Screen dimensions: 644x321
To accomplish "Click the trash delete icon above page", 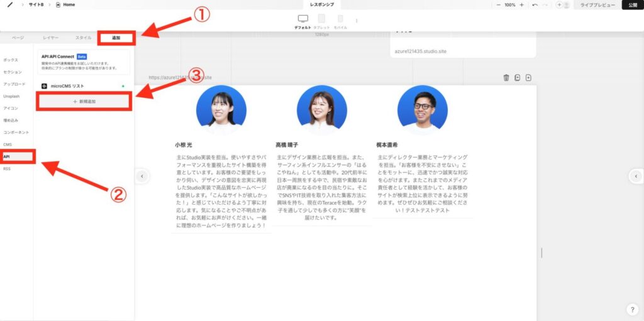I will coord(506,78).
